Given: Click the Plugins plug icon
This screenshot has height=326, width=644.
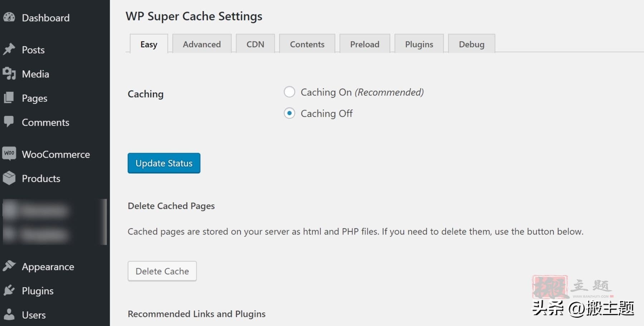Looking at the screenshot, I should pos(9,290).
